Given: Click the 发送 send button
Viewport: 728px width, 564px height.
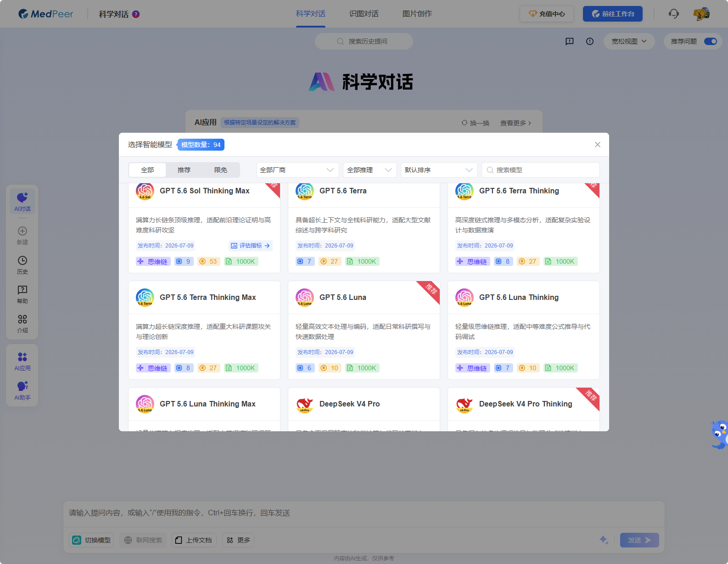Looking at the screenshot, I should point(639,540).
